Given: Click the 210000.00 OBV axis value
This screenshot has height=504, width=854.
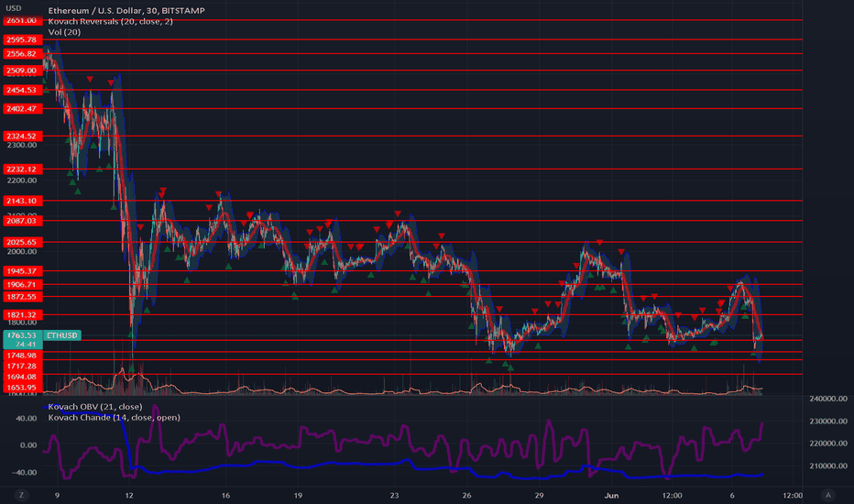Looking at the screenshot, I should [x=828, y=466].
